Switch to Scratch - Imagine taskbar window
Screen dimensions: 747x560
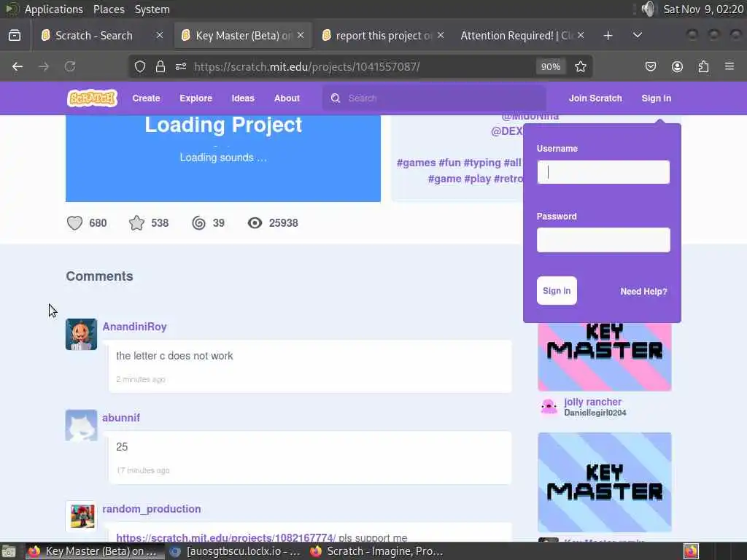pyautogui.click(x=376, y=551)
